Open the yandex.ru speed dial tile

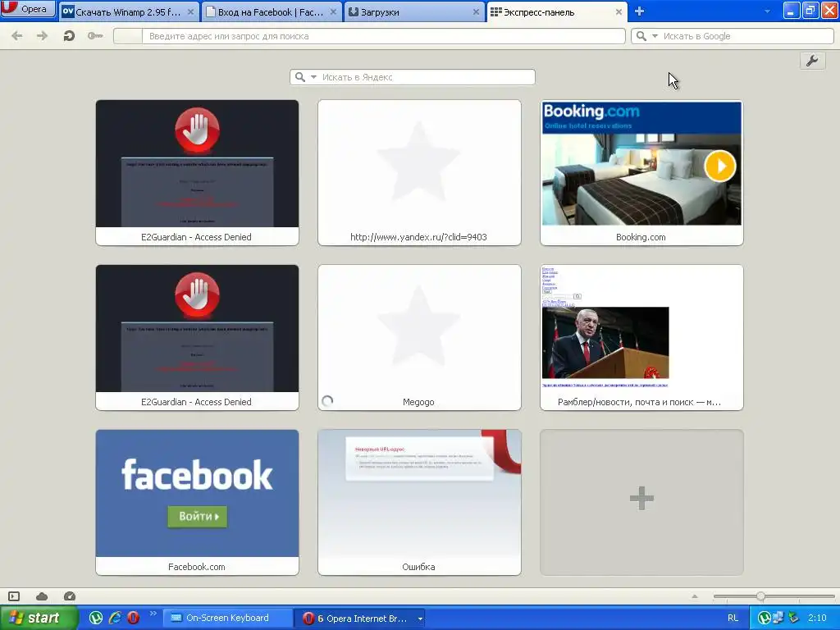click(x=419, y=172)
